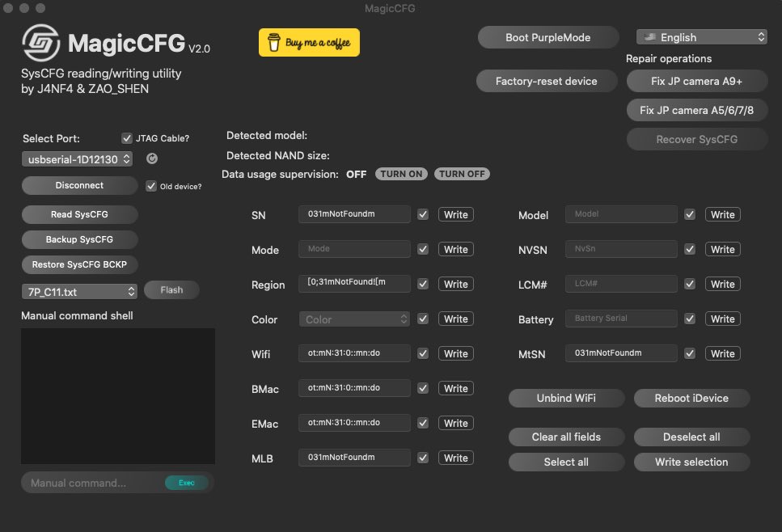Screen dimensions: 782x532
Task: Click Select all
Action: [566, 462]
